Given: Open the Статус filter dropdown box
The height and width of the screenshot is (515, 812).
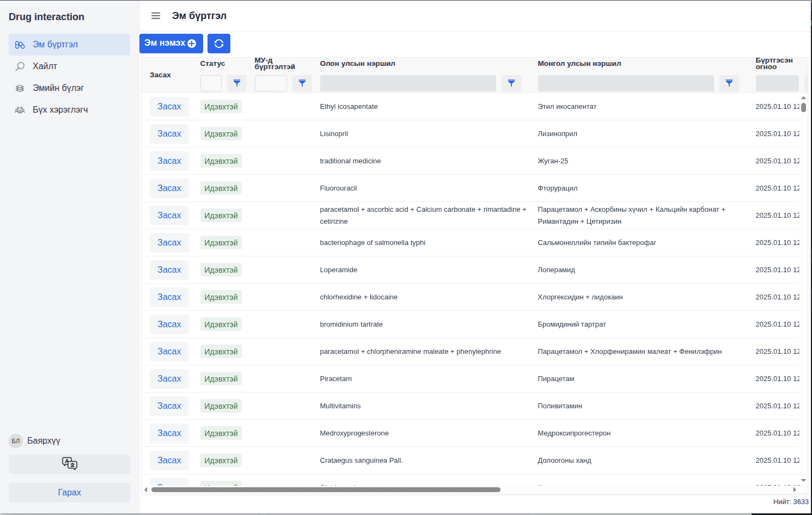Looking at the screenshot, I should point(211,83).
